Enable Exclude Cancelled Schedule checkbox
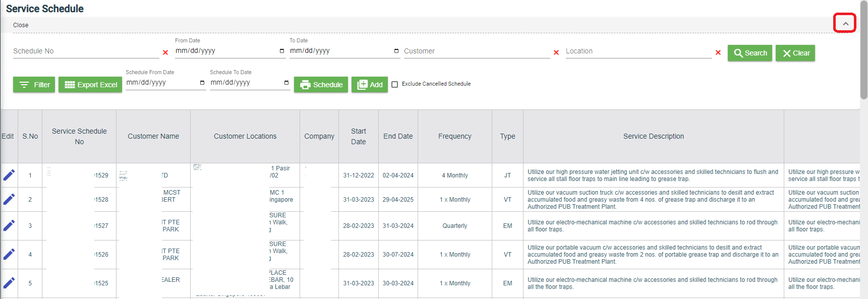Viewport: 868px width, 299px height. coord(395,84)
